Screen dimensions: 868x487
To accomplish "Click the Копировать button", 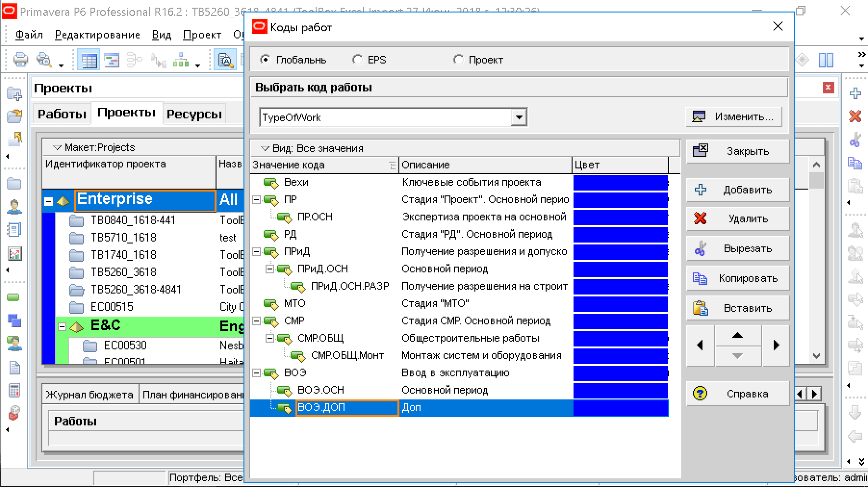I will tap(738, 278).
